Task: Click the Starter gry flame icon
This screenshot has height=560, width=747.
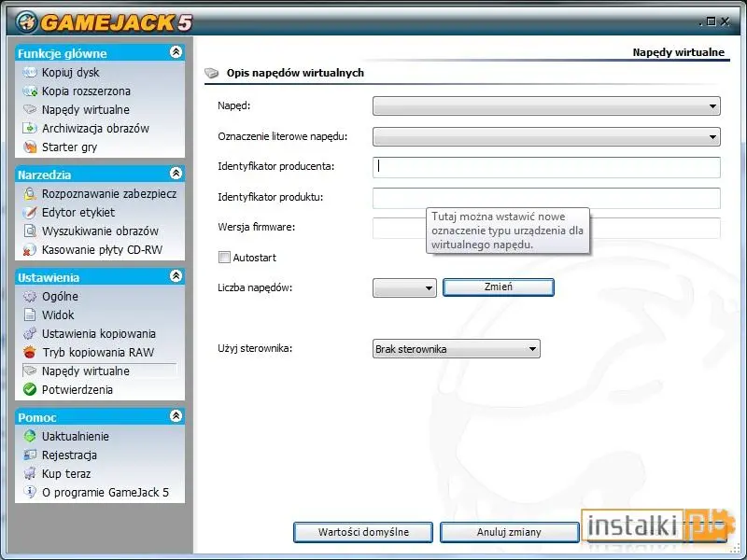Action: 30,147
